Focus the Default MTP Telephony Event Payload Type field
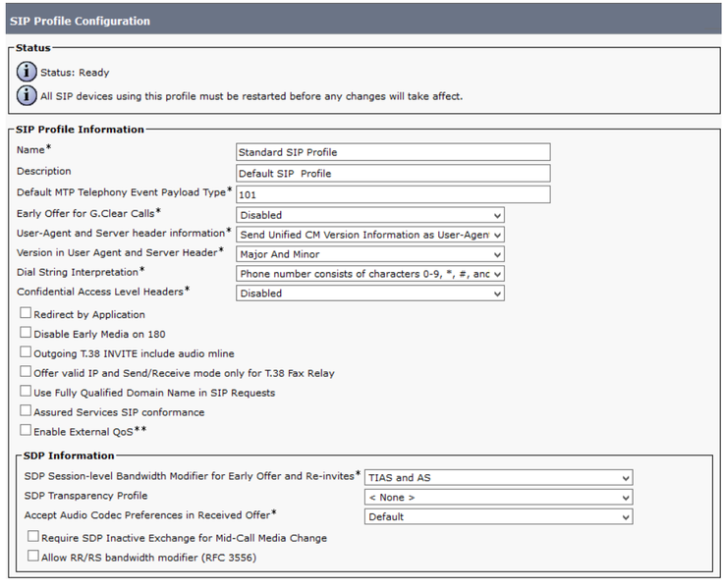Image resolution: width=723 pixels, height=588 pixels. tap(393, 194)
